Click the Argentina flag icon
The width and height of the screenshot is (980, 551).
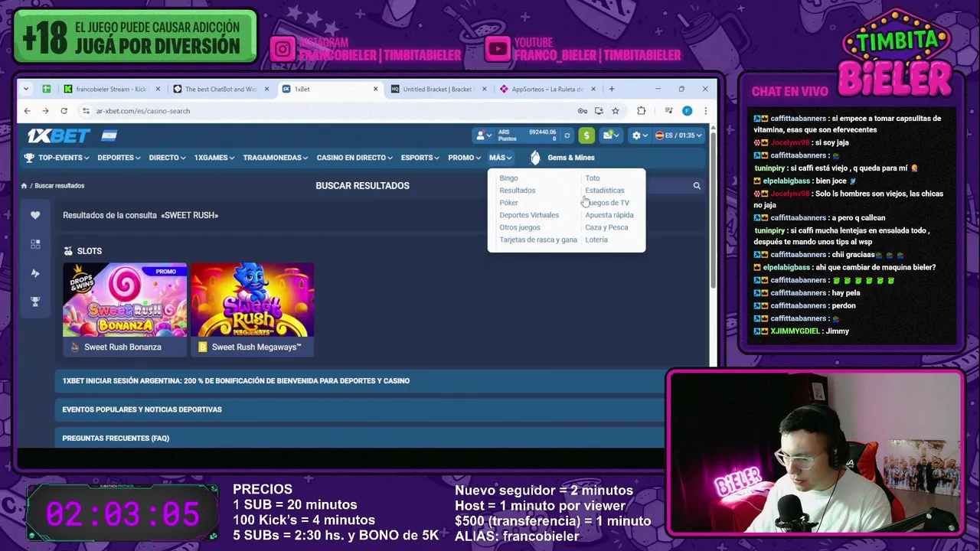[x=109, y=135]
